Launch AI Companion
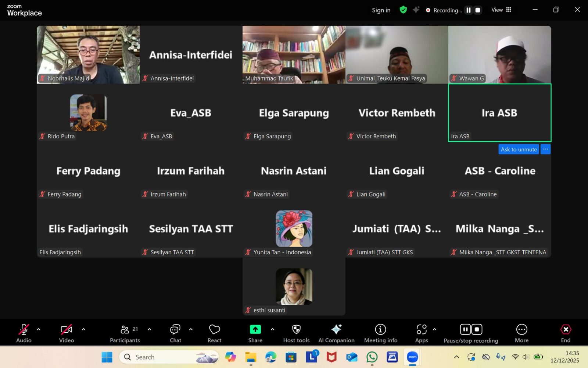 coord(336,333)
